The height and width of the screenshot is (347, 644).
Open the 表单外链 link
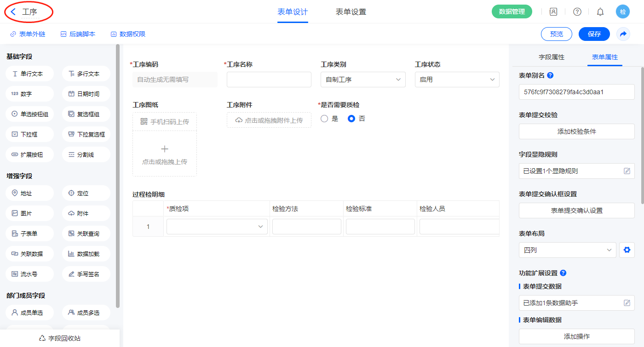[x=28, y=34]
